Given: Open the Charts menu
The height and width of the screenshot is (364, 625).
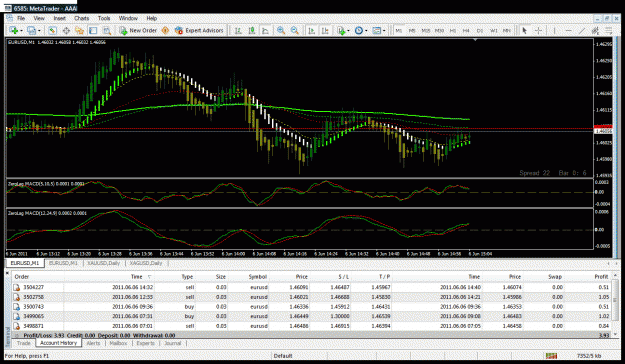Looking at the screenshot, I should [x=81, y=18].
